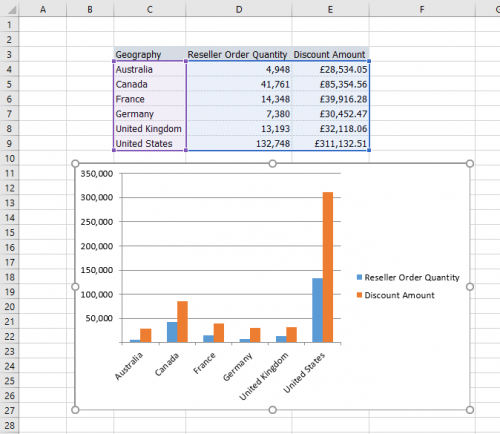This screenshot has width=500, height=434.
Task: Select column C header
Action: coord(149,9)
